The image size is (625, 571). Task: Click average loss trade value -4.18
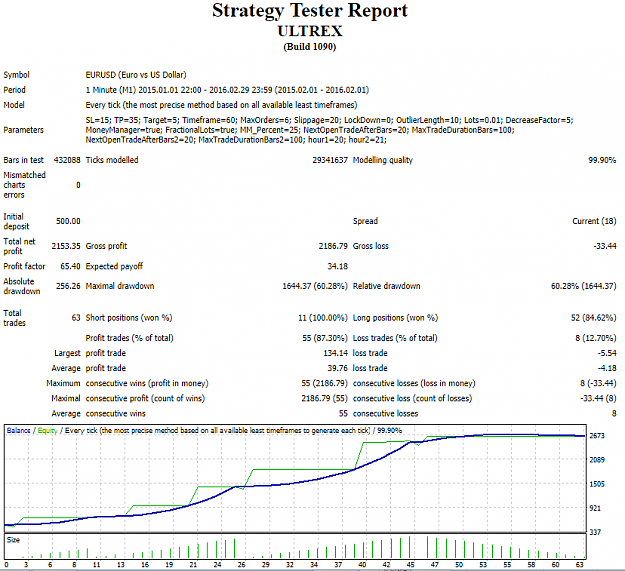point(607,368)
